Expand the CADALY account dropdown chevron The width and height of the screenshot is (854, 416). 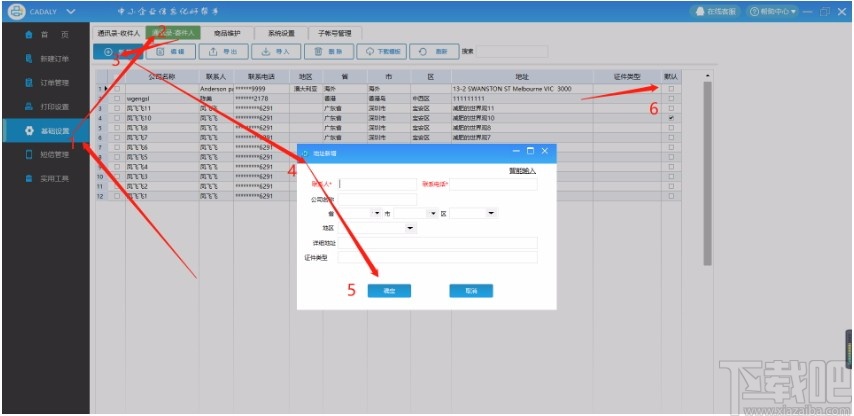tap(70, 11)
